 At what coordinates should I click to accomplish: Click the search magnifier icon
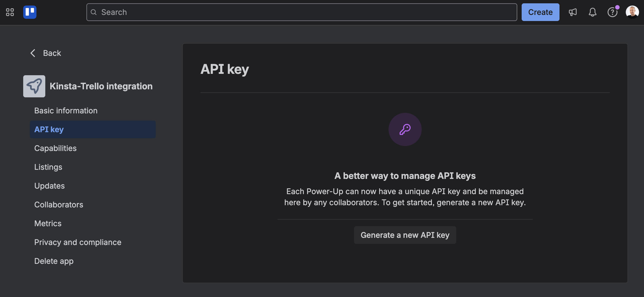(94, 12)
